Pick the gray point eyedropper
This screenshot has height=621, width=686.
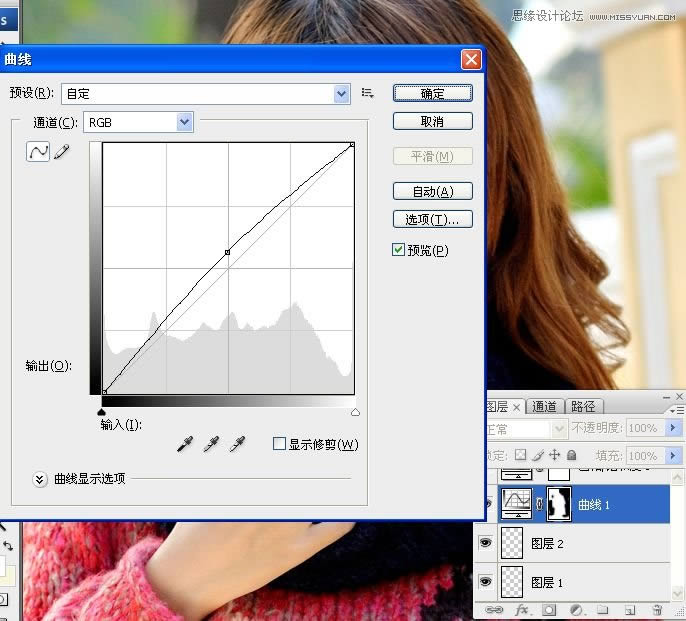point(211,443)
